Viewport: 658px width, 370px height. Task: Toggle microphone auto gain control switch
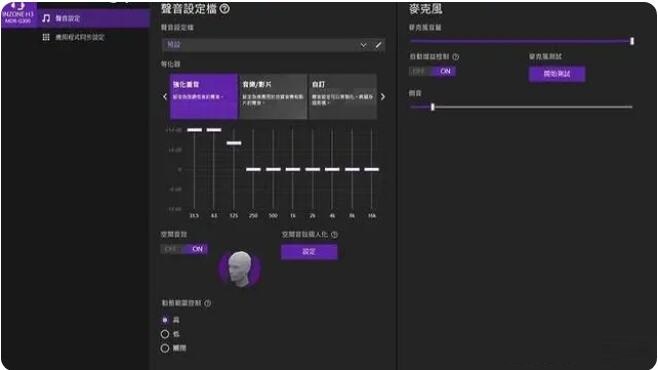click(432, 71)
